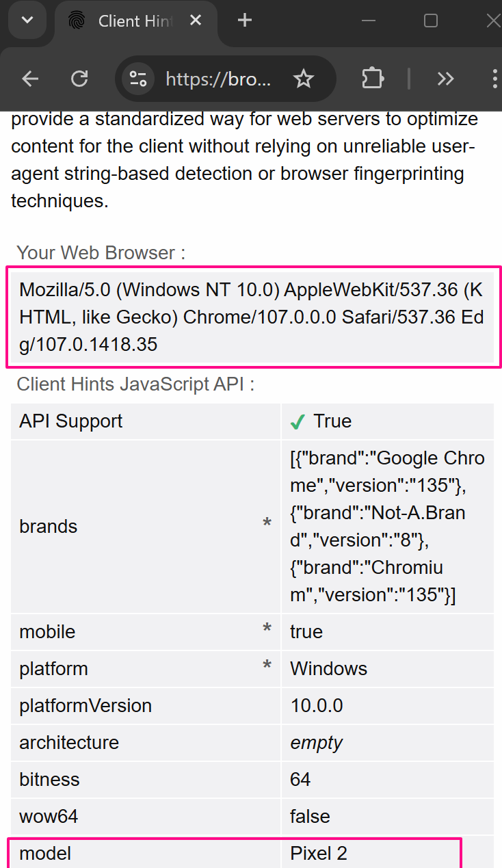Click the platform row showing Windows
This screenshot has width=502, height=868.
tap(251, 668)
